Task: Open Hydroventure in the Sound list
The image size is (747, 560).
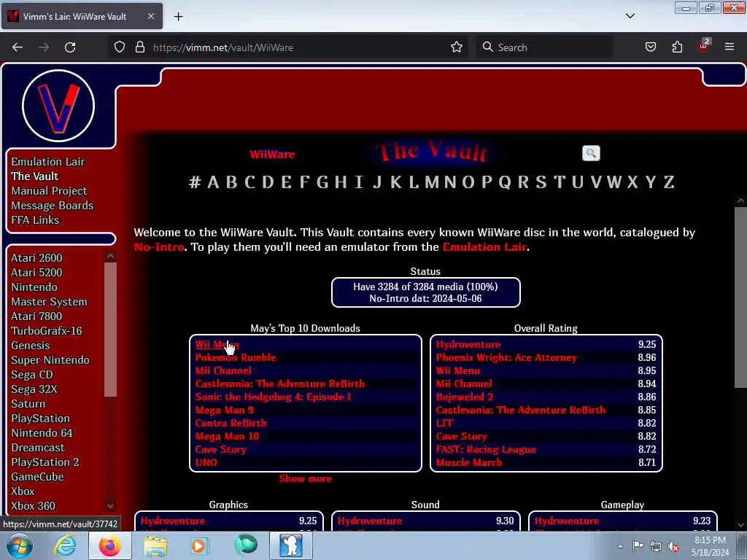Action: tap(370, 521)
